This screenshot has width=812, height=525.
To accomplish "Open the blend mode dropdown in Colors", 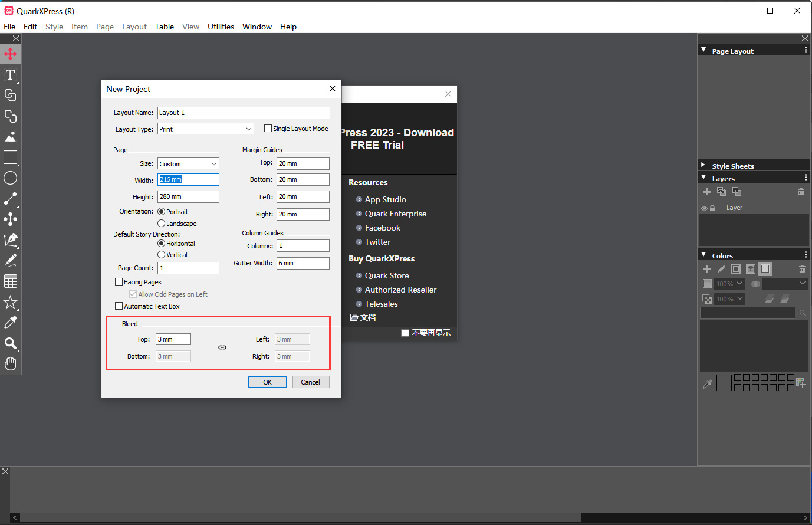I will (785, 284).
